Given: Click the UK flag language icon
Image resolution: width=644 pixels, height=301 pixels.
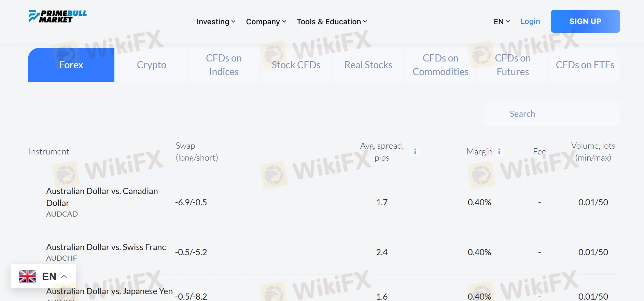Looking at the screenshot, I should click(x=27, y=276).
